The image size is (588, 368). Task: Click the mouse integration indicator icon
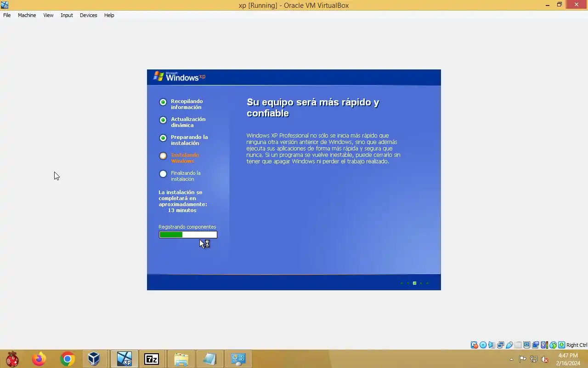coord(553,345)
